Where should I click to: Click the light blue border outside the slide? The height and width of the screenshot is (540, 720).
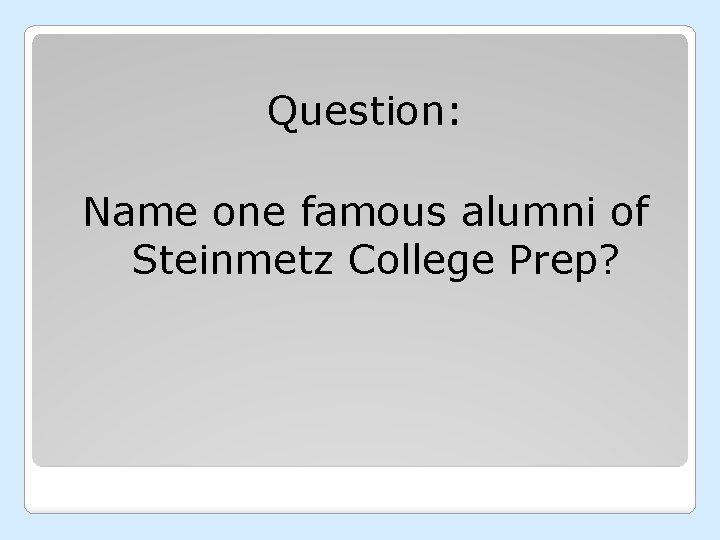10,270
